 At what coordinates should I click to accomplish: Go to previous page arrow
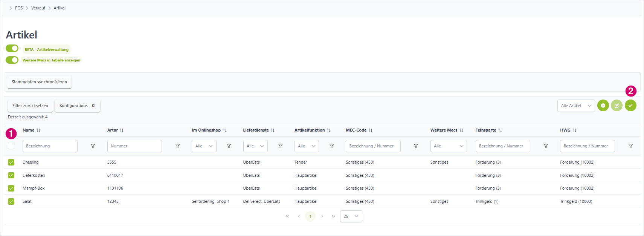tap(299, 216)
